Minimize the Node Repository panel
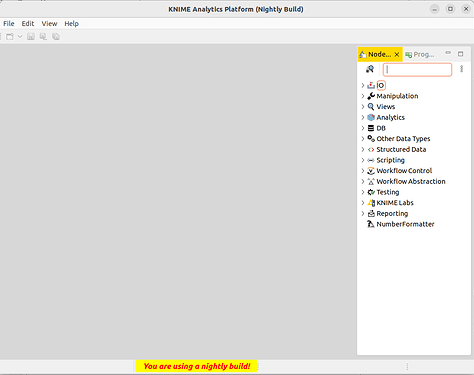474x375 pixels. coord(448,53)
